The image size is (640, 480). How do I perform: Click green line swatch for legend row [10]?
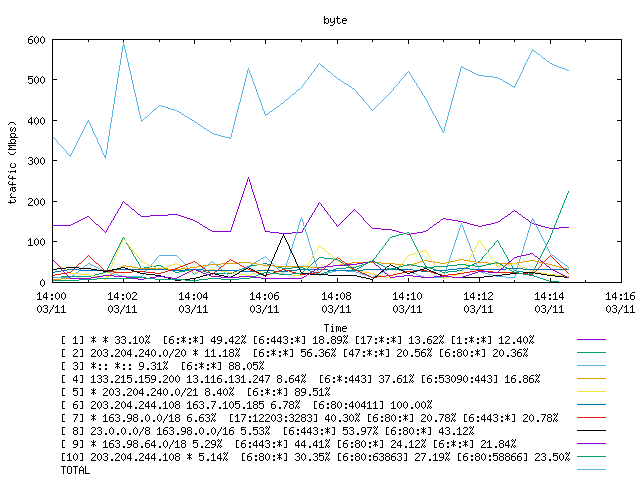tap(591, 457)
